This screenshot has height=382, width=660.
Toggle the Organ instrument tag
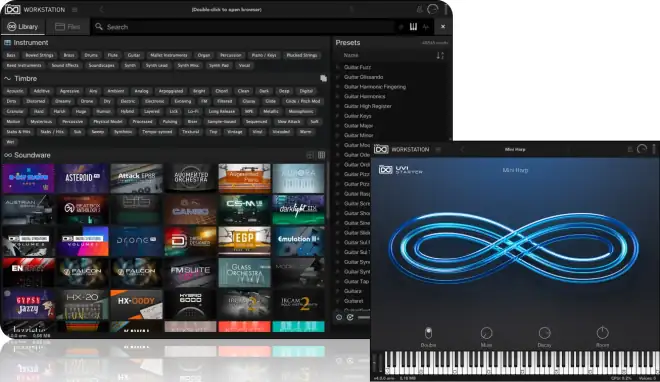204,55
